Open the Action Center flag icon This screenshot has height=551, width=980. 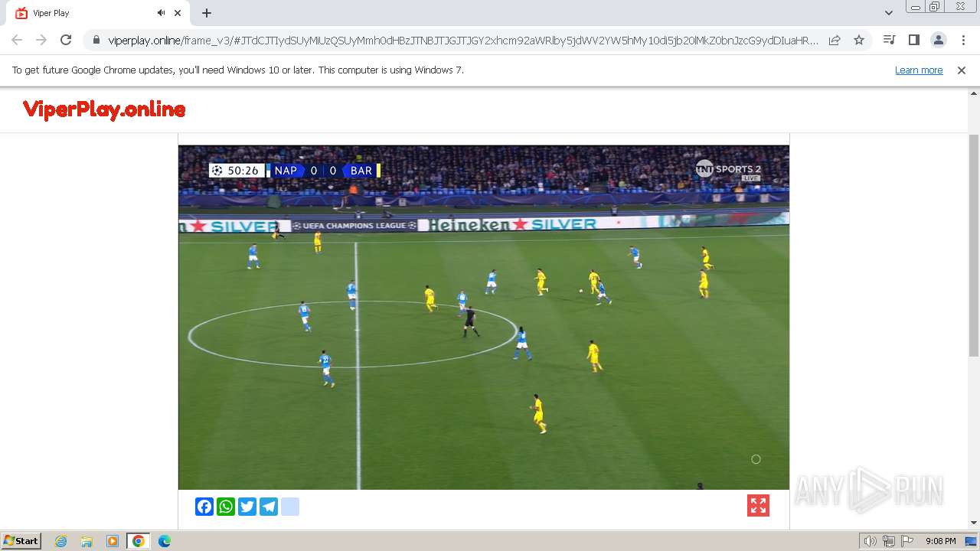point(907,541)
